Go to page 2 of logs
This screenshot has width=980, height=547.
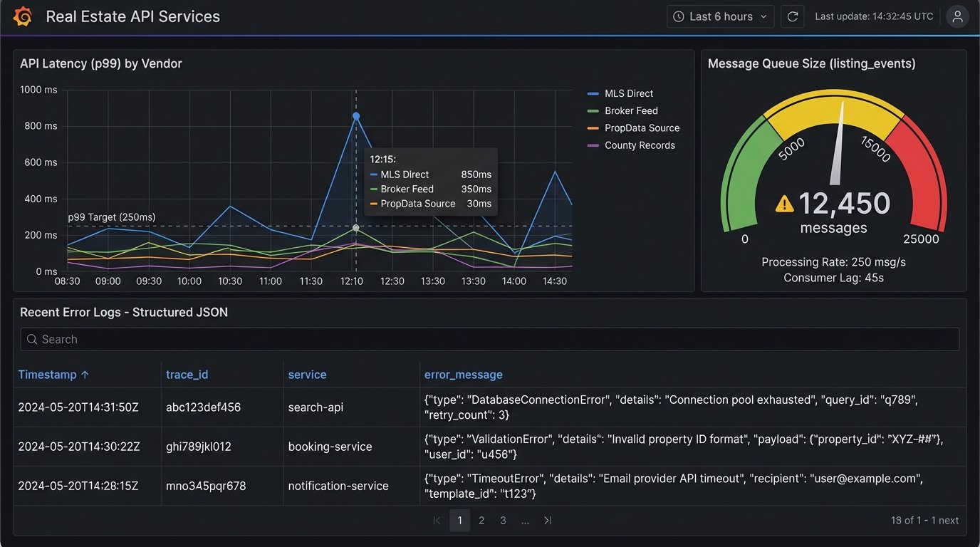pos(481,521)
